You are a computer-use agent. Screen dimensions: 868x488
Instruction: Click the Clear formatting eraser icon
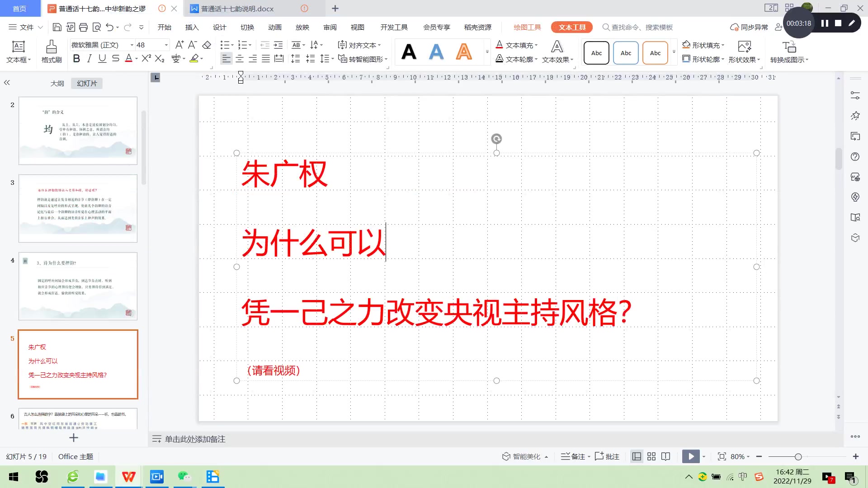tap(207, 45)
